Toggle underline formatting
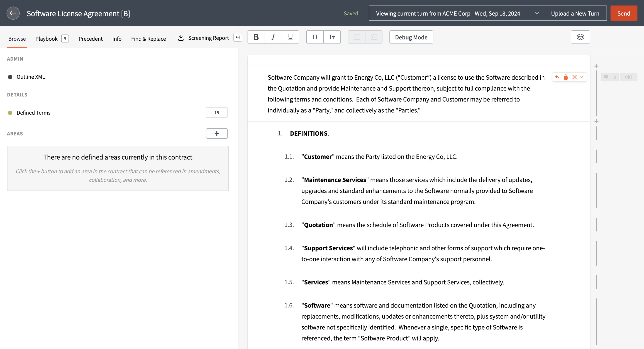Viewport: 644px width, 349px height. (290, 37)
